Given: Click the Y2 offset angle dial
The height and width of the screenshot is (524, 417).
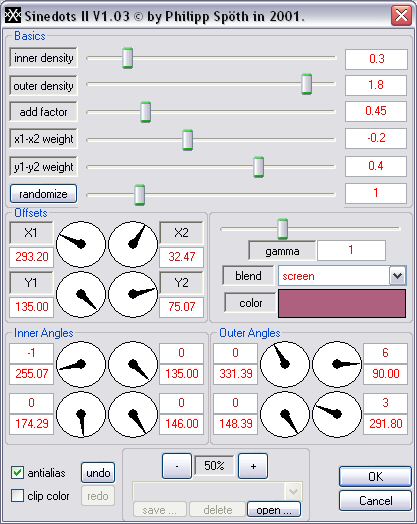Looking at the screenshot, I should click(133, 294).
